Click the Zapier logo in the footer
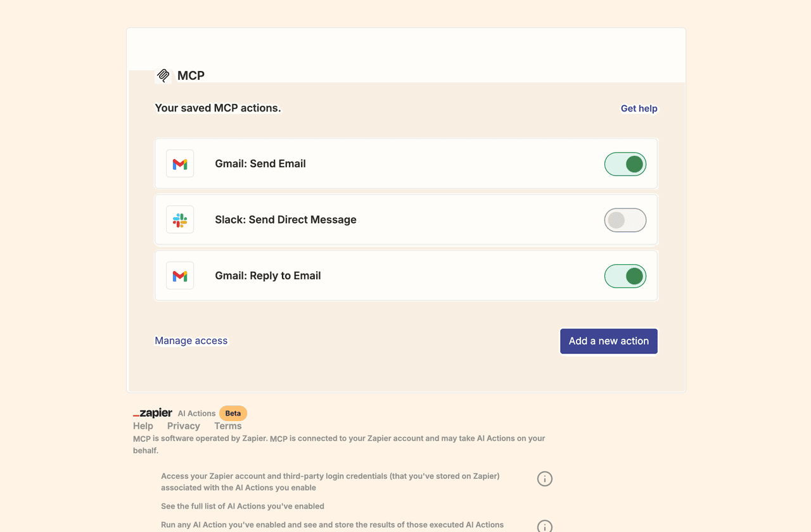This screenshot has width=811, height=532. pyautogui.click(x=153, y=413)
